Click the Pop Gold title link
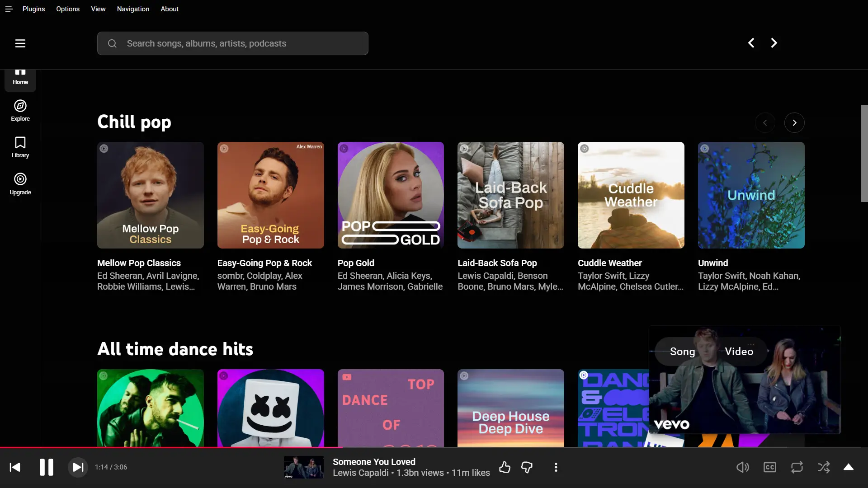 pyautogui.click(x=356, y=263)
